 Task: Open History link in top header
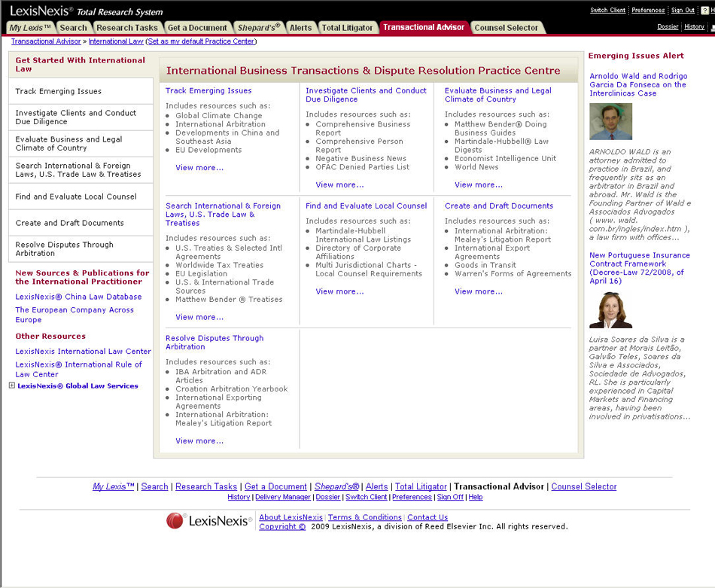(x=694, y=26)
